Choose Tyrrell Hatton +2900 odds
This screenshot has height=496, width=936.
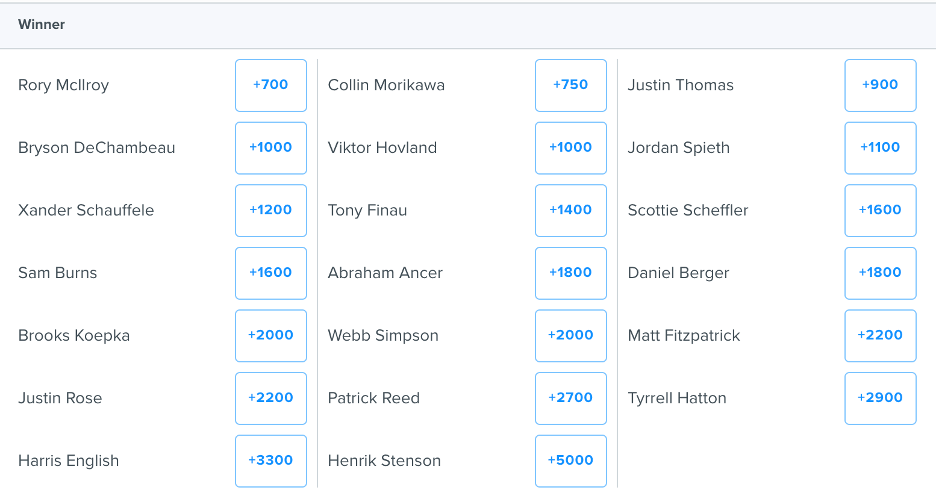(880, 398)
